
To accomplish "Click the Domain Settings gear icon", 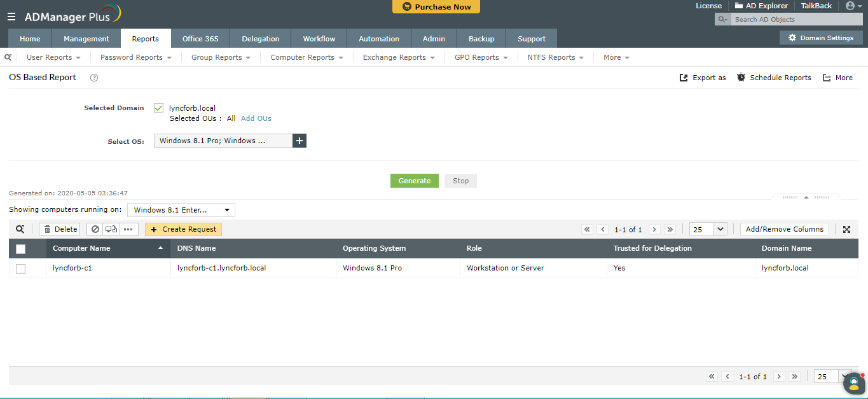I will pyautogui.click(x=792, y=38).
